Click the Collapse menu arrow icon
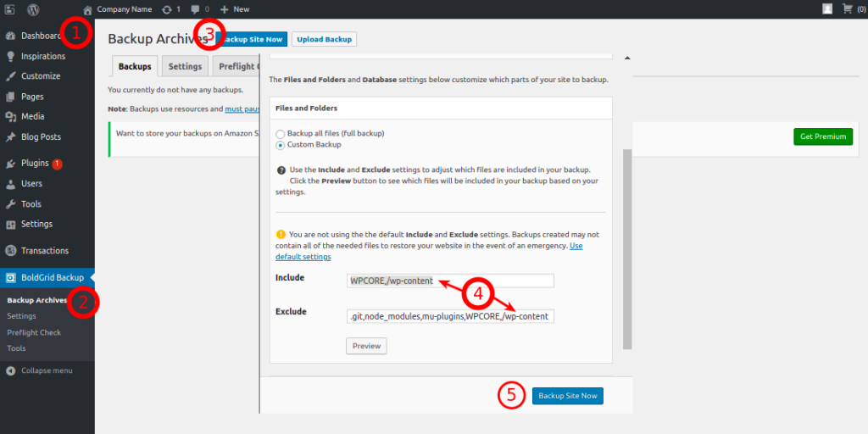This screenshot has height=434, width=868. coord(10,371)
